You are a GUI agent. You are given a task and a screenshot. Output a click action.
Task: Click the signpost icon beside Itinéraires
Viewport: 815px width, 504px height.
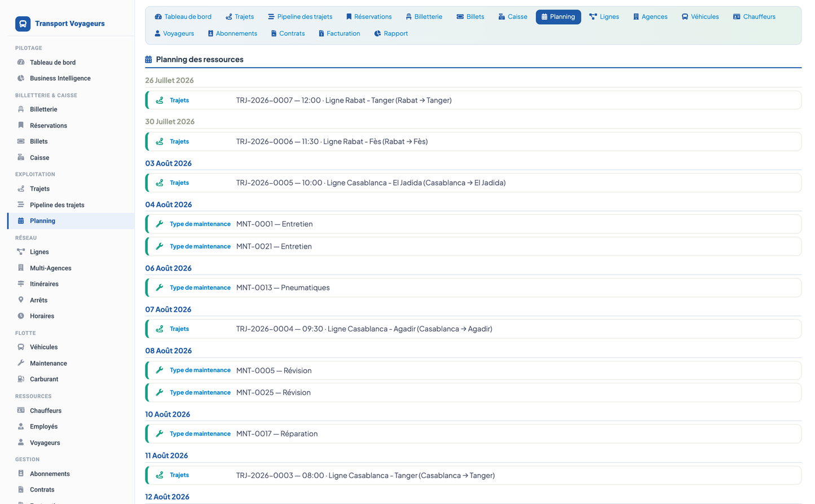coord(21,284)
